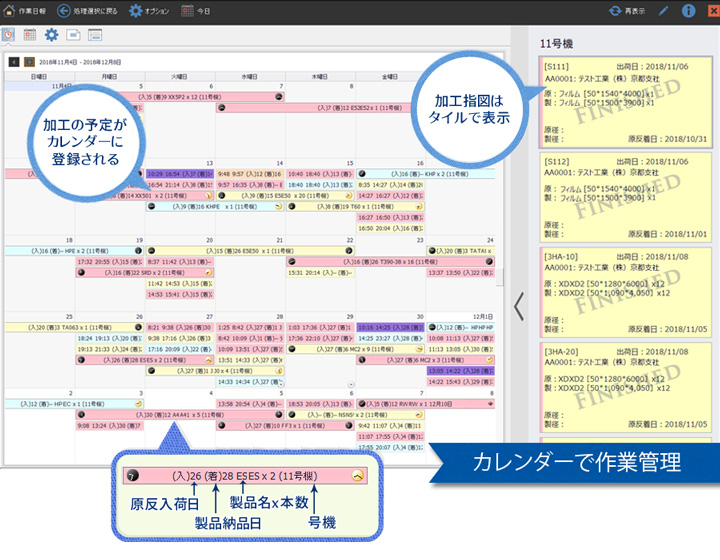This screenshot has width=720, height=560.
Task: Select the clock view toolbar icon
Action: point(8,35)
